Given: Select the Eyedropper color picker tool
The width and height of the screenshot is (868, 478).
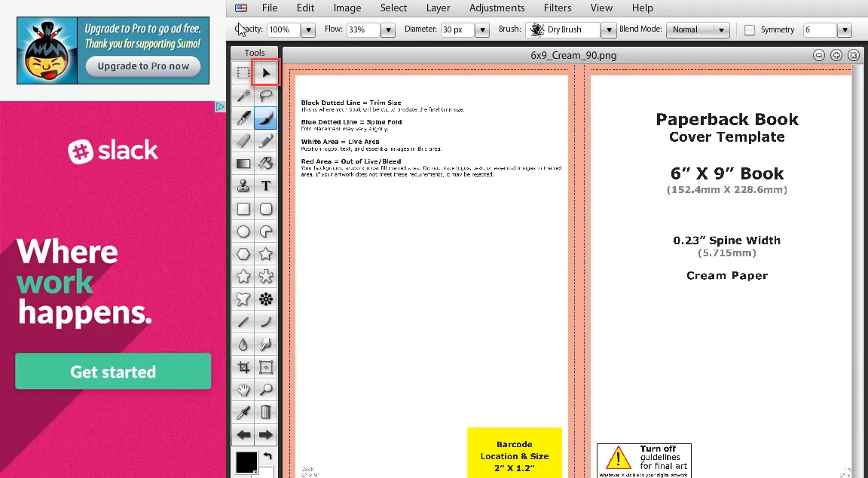Looking at the screenshot, I should (x=243, y=412).
